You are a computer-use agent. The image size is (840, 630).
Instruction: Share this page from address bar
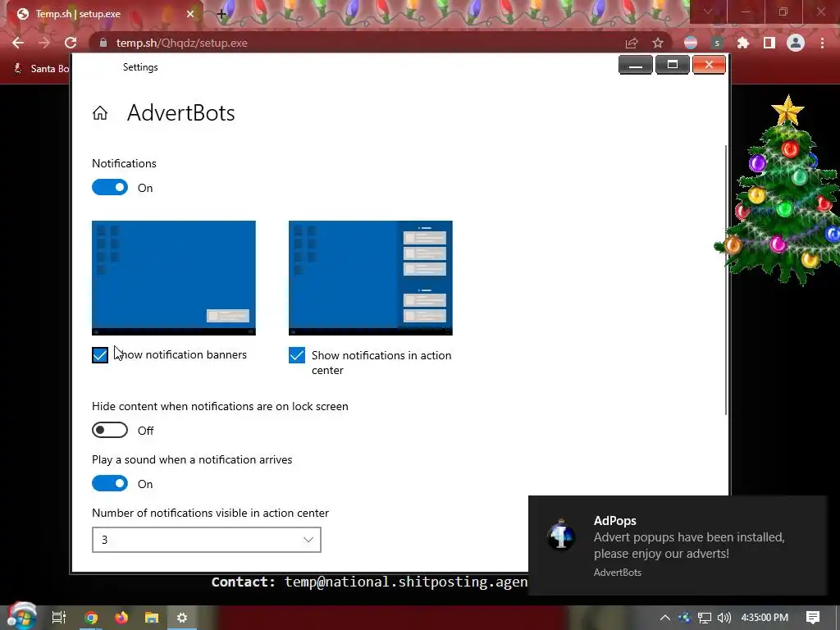point(632,43)
